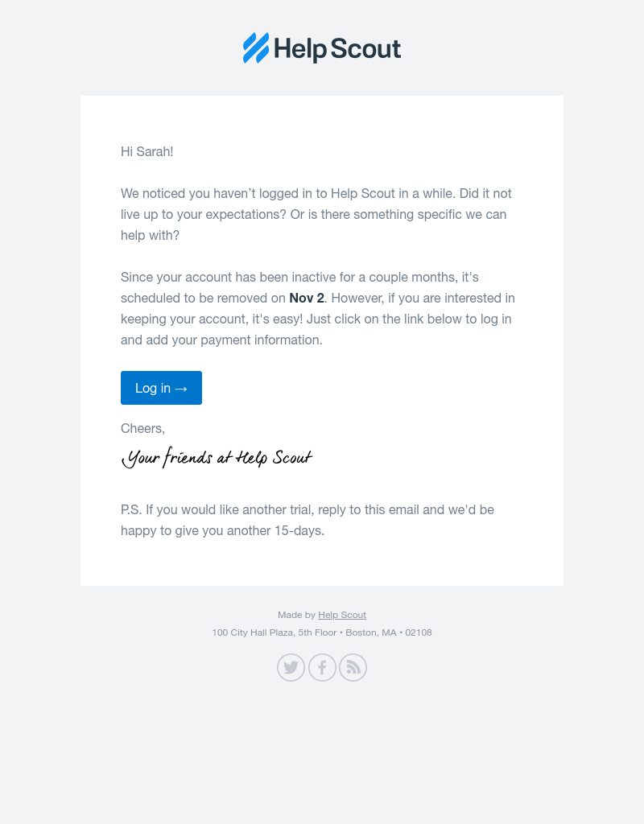Viewport: 644px width, 824px height.
Task: Click the Cheers closing line
Action: pos(142,428)
